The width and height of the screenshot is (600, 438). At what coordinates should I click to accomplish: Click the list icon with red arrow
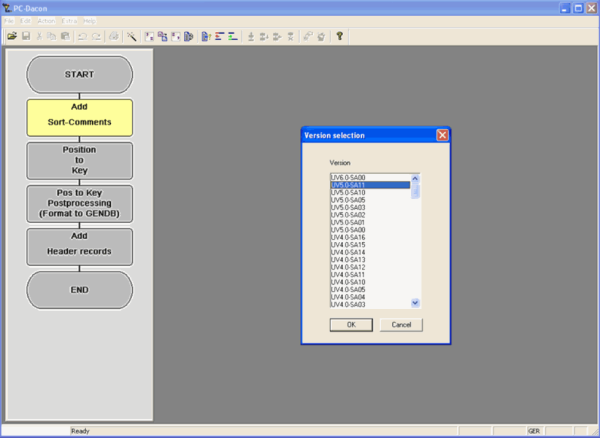pyautogui.click(x=220, y=36)
